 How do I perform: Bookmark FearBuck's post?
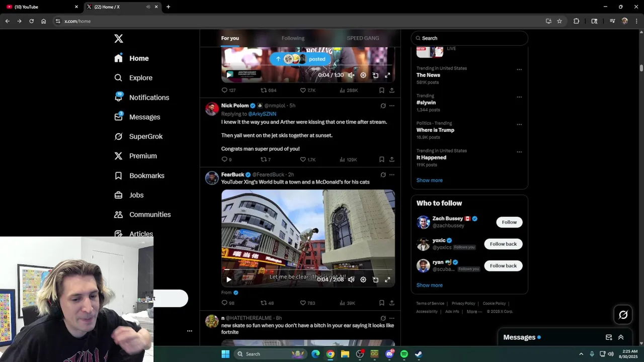382,303
